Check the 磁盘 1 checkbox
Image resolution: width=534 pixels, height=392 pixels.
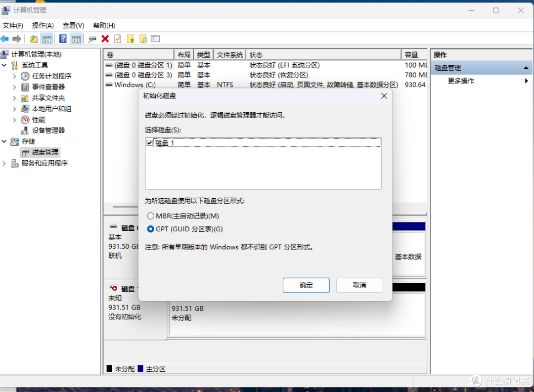[149, 143]
